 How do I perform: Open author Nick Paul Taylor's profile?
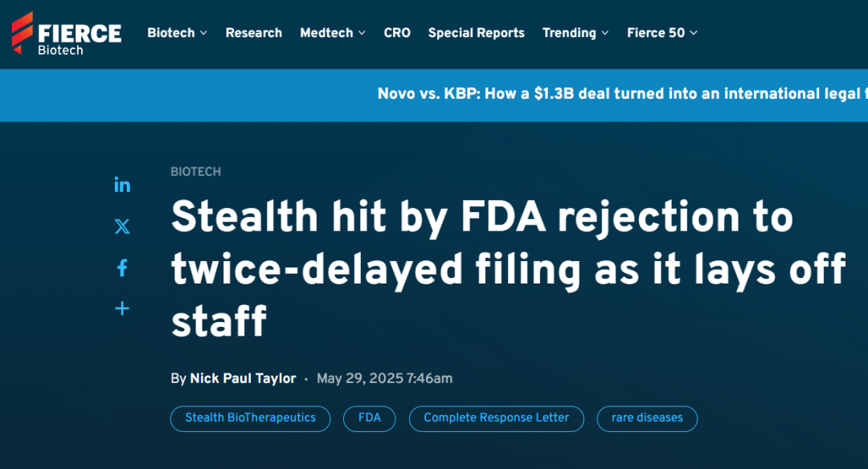(243, 378)
